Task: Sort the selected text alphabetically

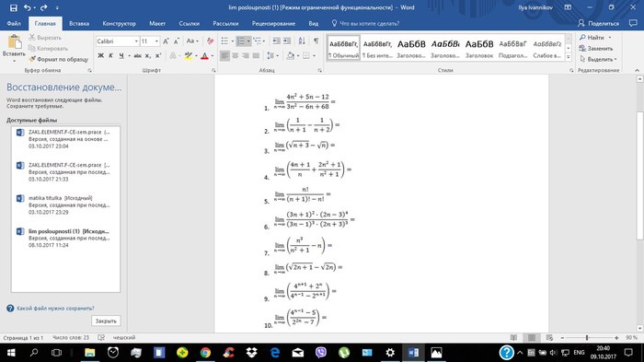Action: point(302,41)
